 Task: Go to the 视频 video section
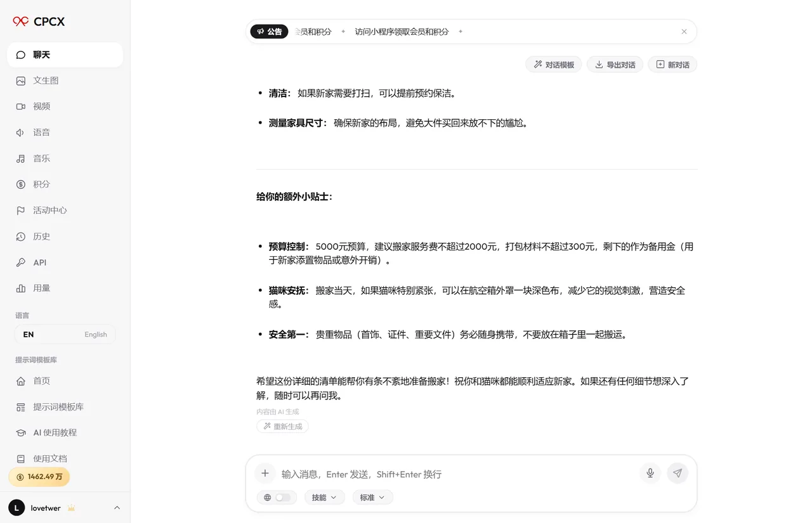pyautogui.click(x=65, y=107)
